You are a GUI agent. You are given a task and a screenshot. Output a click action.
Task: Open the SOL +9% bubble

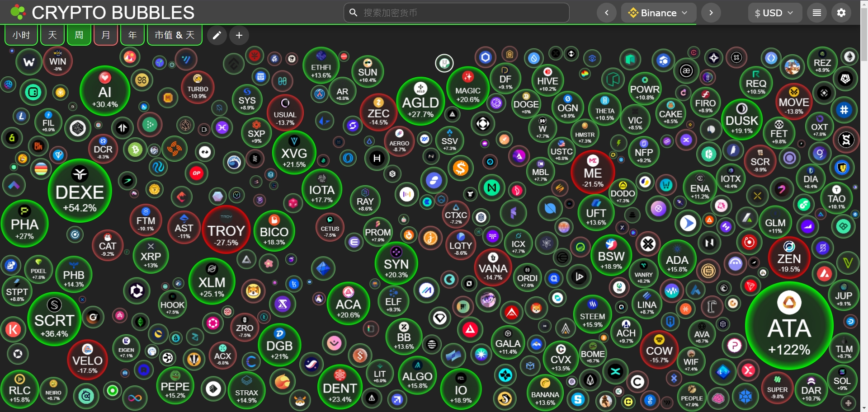(x=842, y=380)
